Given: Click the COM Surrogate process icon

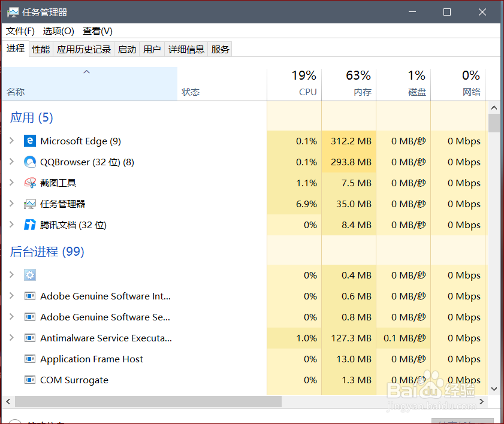Looking at the screenshot, I should pyautogui.click(x=30, y=380).
